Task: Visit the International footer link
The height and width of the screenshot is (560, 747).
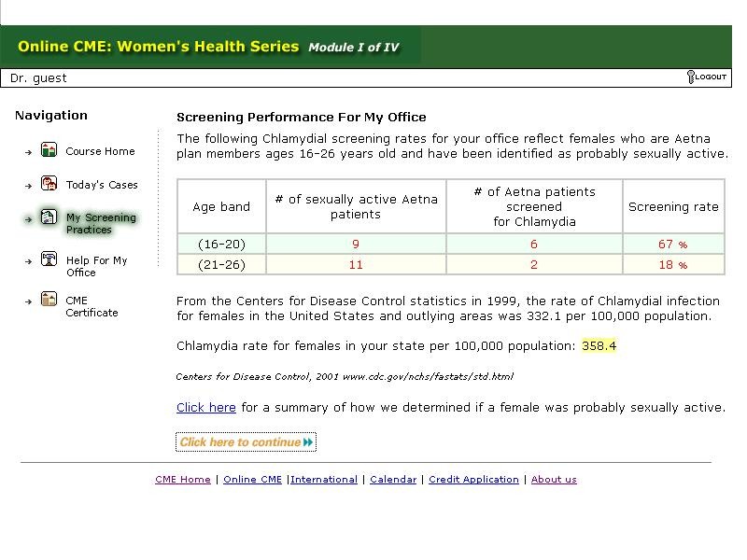Action: 324,480
